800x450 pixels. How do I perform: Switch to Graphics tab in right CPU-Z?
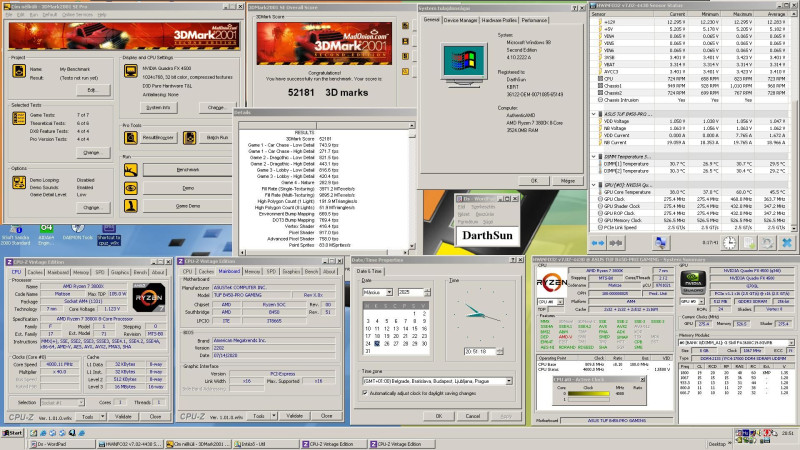click(291, 271)
